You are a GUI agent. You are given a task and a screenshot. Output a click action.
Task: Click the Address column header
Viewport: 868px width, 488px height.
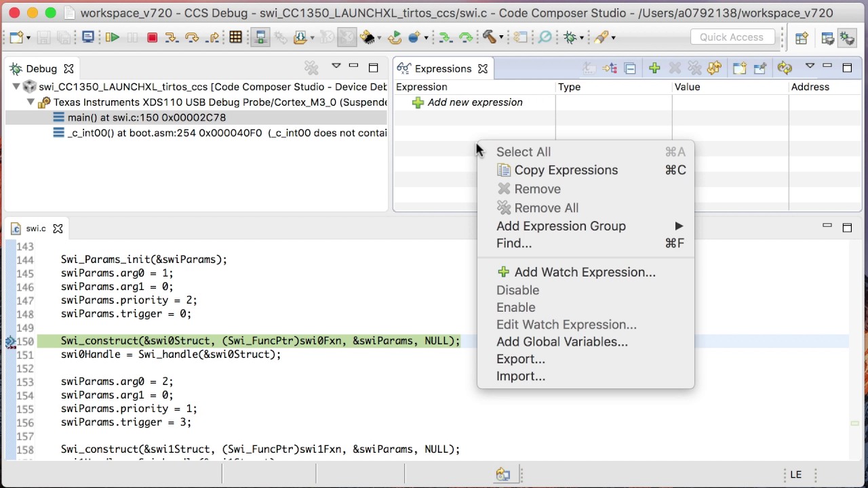coord(825,87)
